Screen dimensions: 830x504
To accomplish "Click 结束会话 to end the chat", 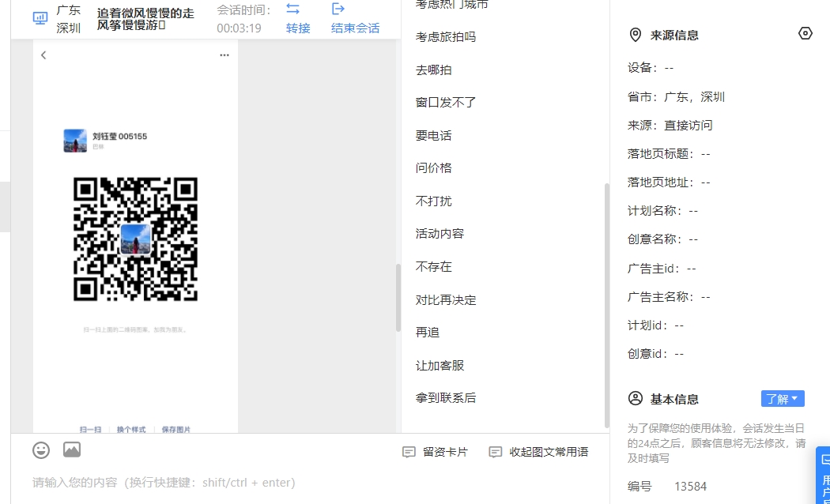I will click(x=355, y=28).
